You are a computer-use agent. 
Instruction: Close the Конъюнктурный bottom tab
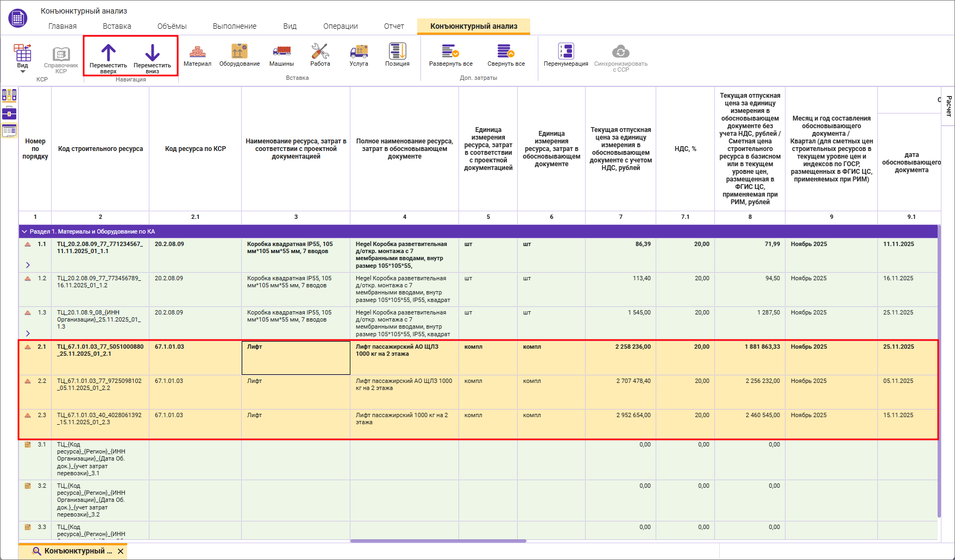pyautogui.click(x=121, y=551)
